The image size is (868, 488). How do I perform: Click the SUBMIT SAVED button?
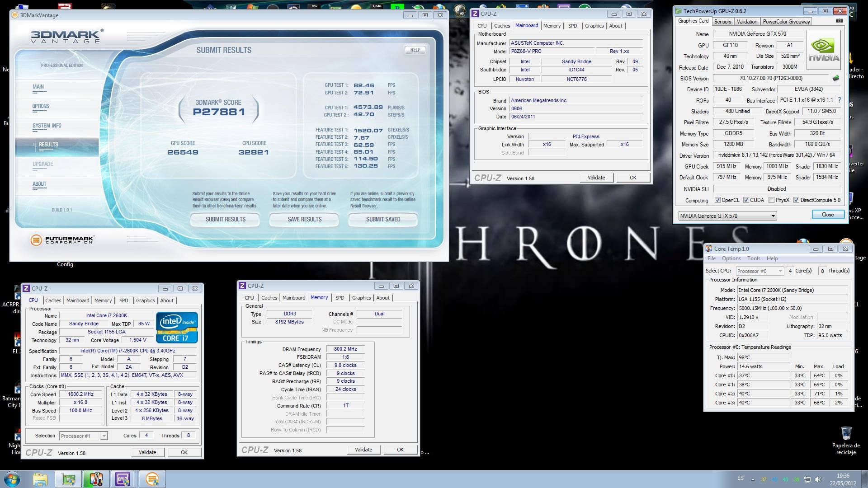tap(383, 220)
